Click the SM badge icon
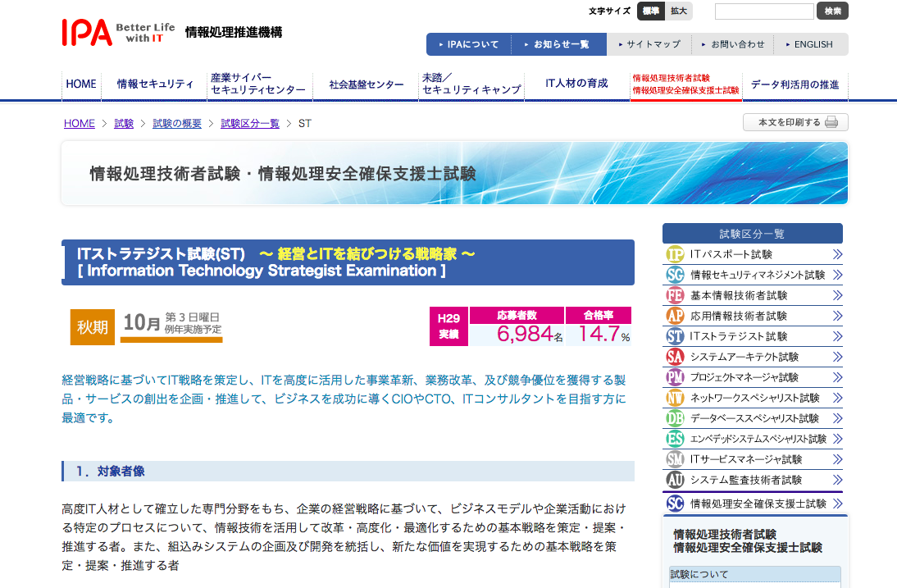The image size is (897, 588). (675, 459)
